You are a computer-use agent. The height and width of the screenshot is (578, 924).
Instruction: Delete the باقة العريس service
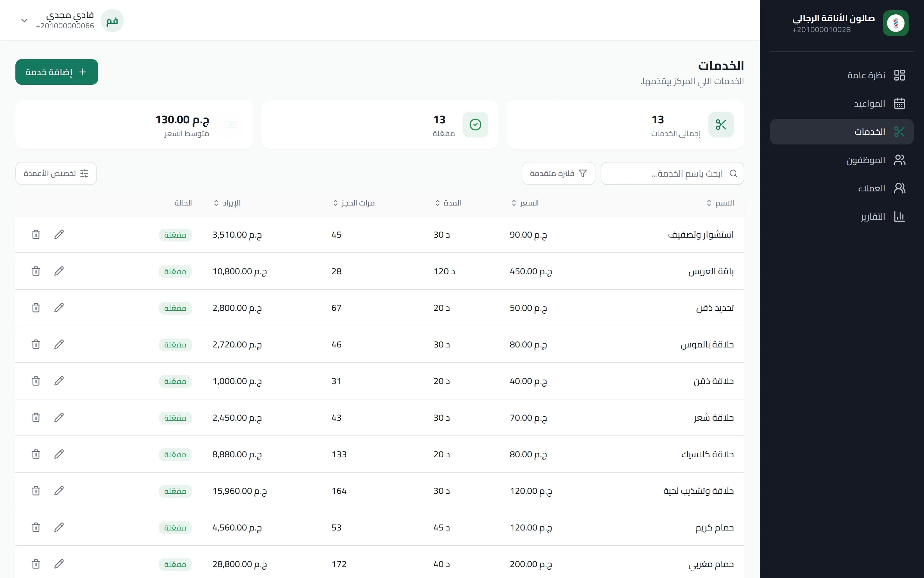click(x=36, y=271)
